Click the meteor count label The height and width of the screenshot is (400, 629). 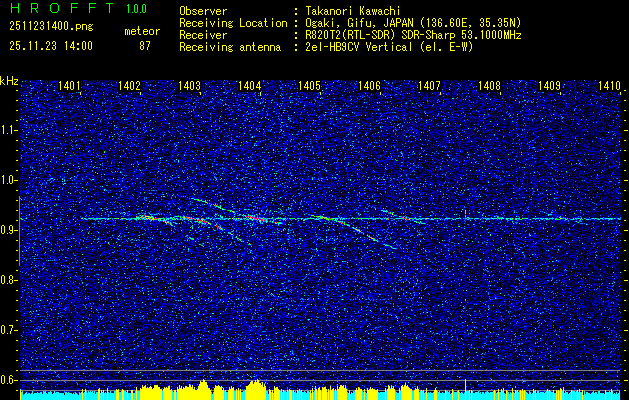pos(142,31)
